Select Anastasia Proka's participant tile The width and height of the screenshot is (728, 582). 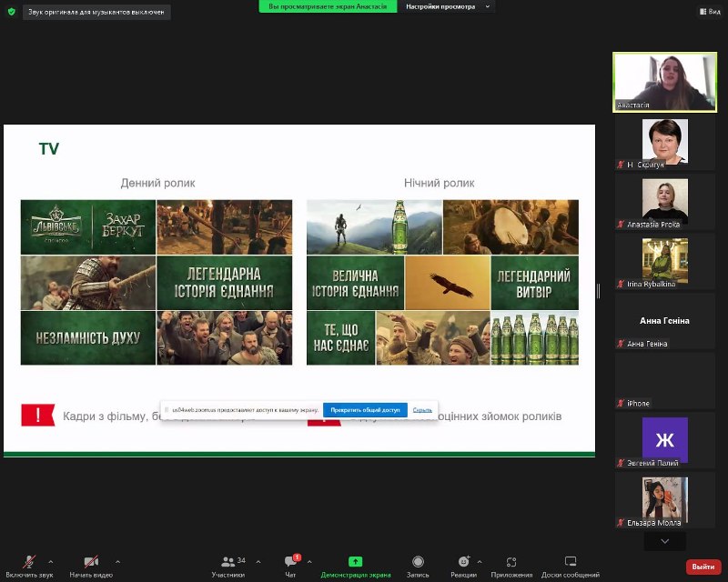(665, 202)
